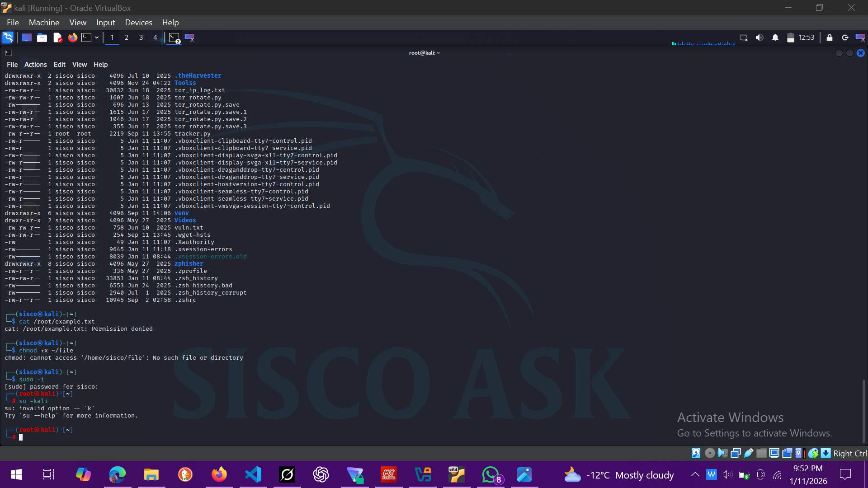The image size is (868, 488).
Task: Open WhatsApp from the Windows taskbar
Action: [491, 474]
